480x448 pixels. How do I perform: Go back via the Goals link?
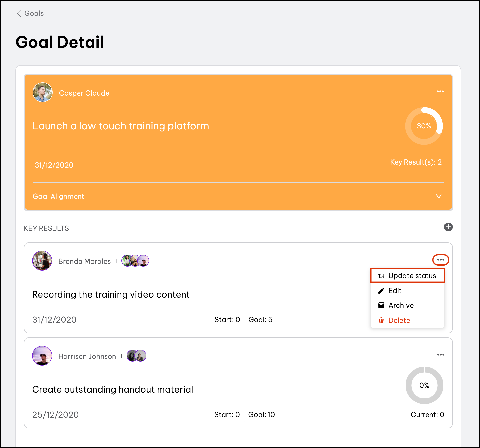click(34, 13)
